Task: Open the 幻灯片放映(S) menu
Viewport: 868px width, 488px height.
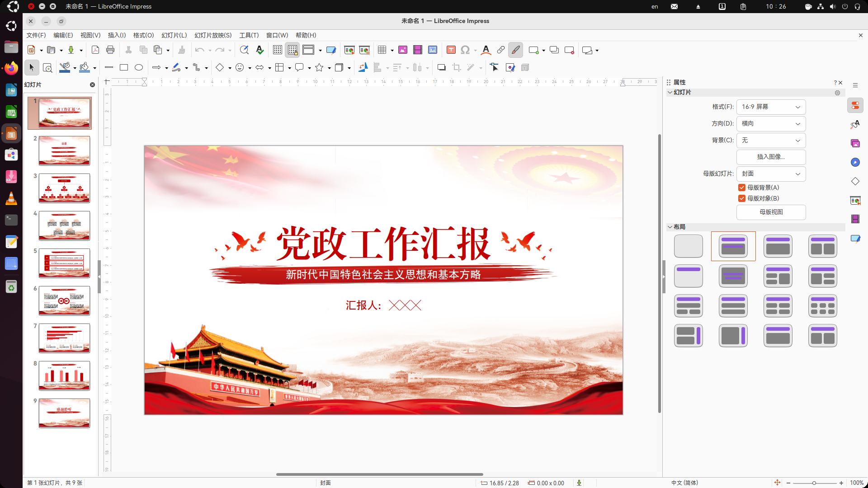Action: pyautogui.click(x=213, y=35)
